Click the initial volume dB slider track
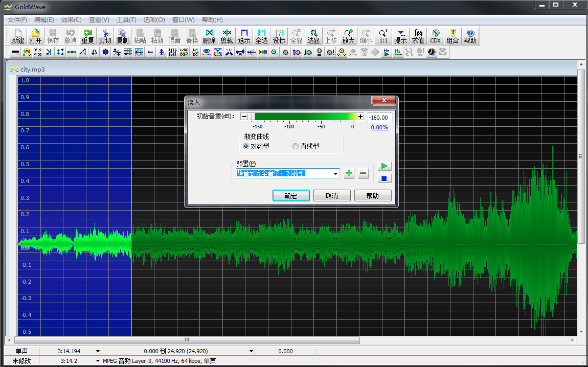 pos(302,117)
